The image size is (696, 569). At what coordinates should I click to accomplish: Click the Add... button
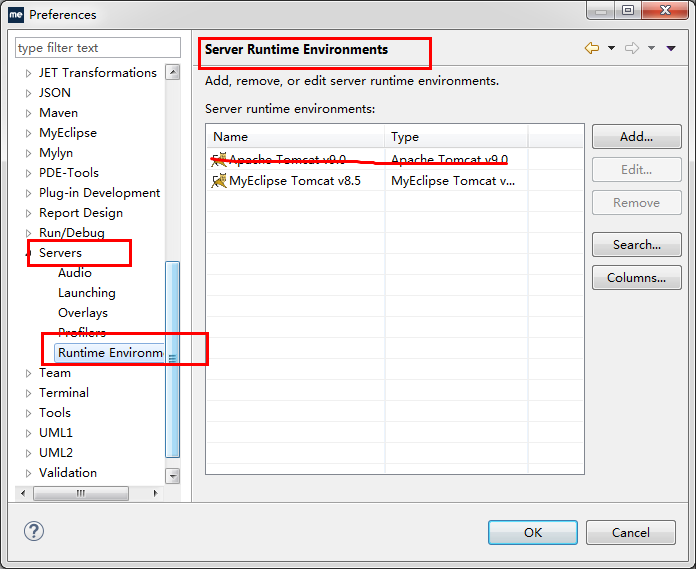[x=637, y=137]
